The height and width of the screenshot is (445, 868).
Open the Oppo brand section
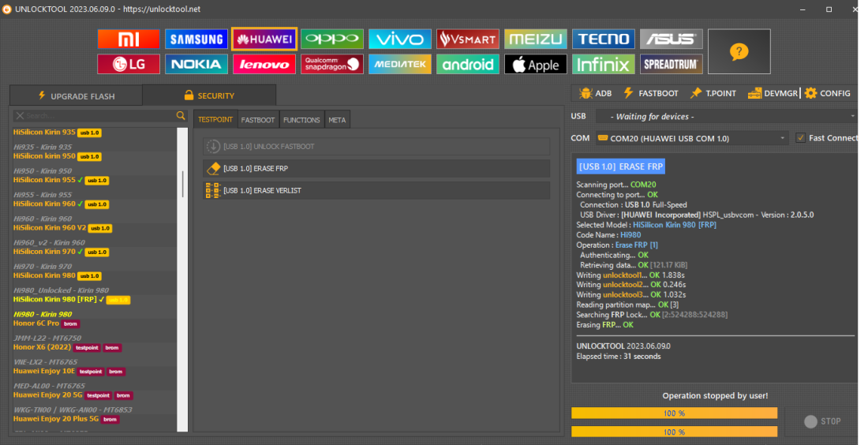coord(332,39)
